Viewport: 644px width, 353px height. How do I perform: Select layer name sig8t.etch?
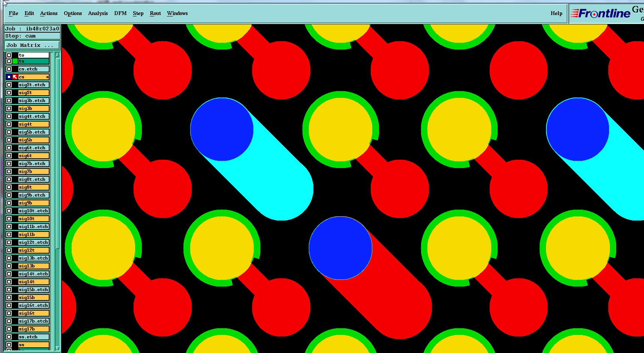34,179
